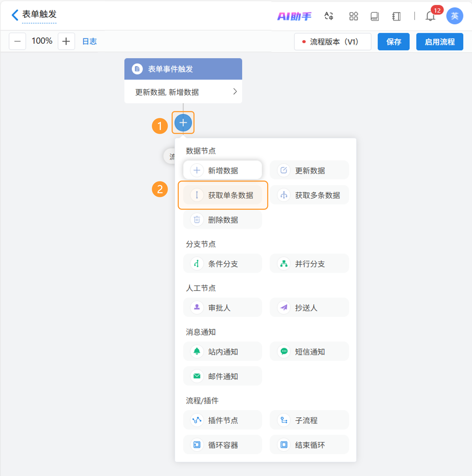
Task: Zoom in with the plus button
Action: pos(66,41)
